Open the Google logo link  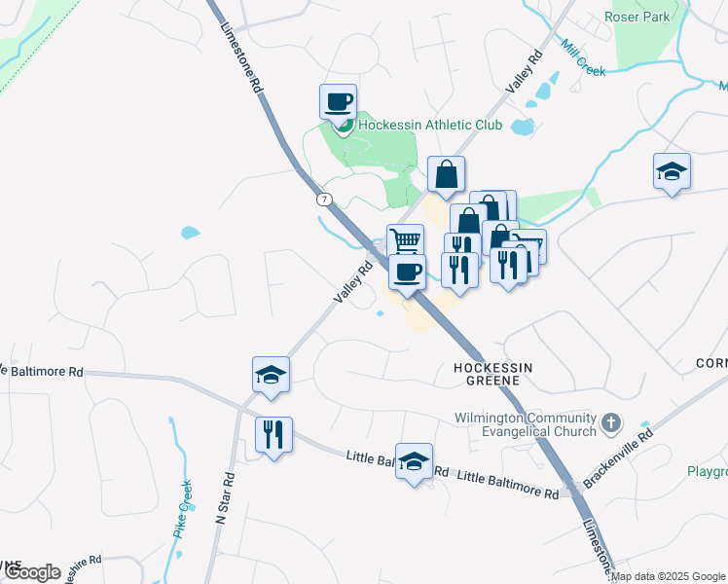click(30, 572)
